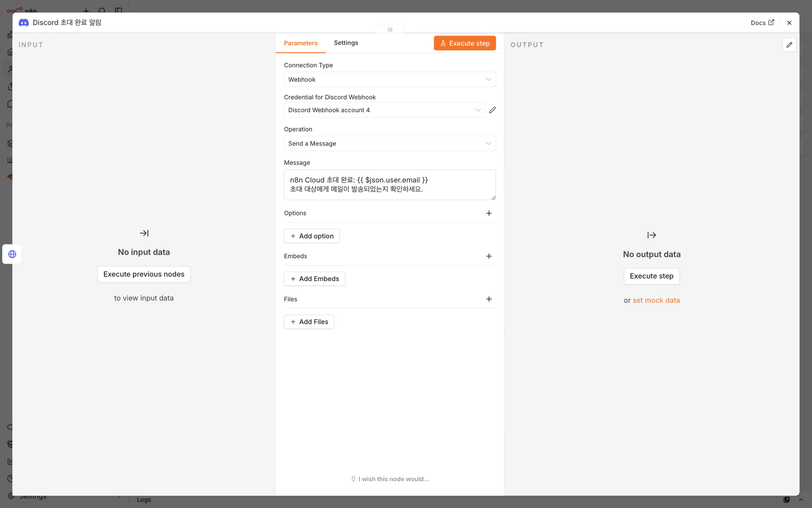Click Execute previous nodes in the Input panel
The width and height of the screenshot is (812, 508).
click(144, 274)
